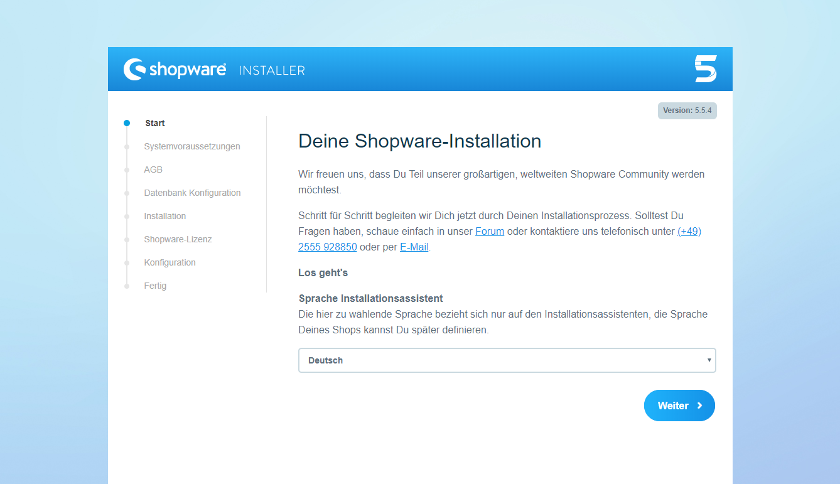Click the Los geht's label
The width and height of the screenshot is (840, 484).
323,273
